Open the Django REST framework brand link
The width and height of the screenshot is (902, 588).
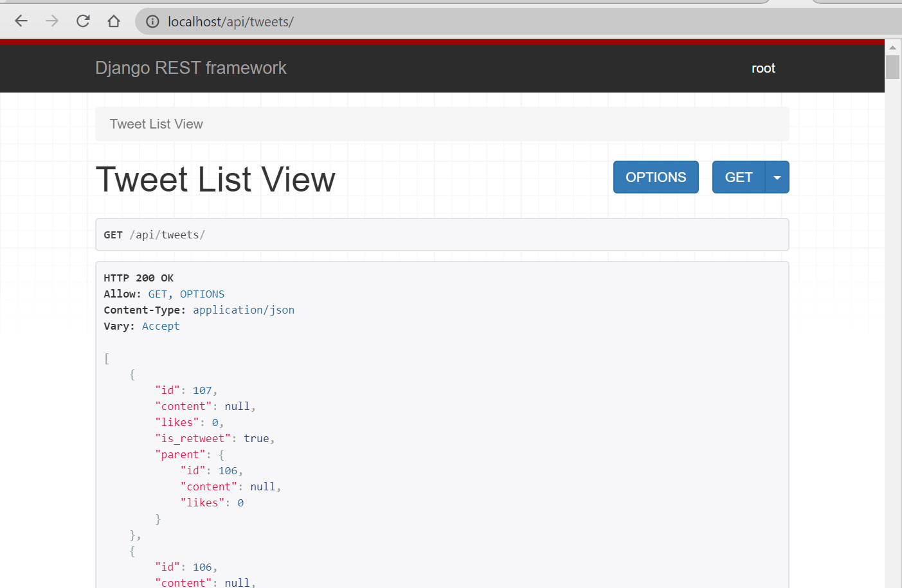(x=191, y=68)
